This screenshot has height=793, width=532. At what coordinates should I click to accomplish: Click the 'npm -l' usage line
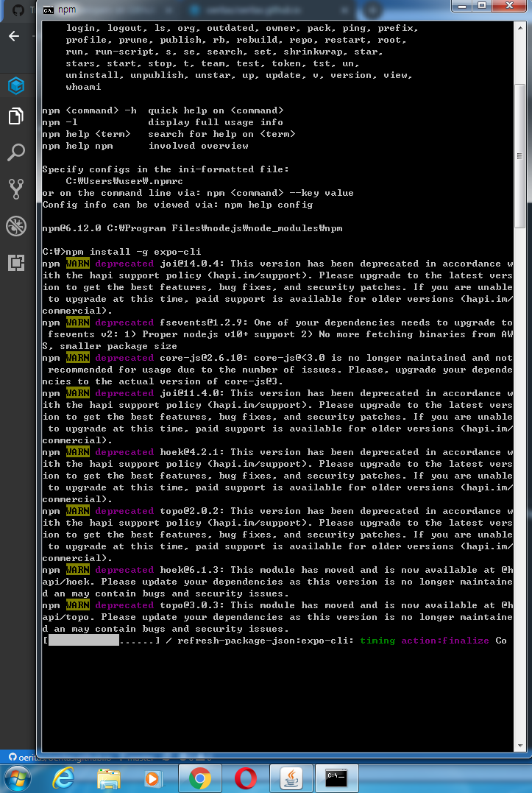coord(163,122)
